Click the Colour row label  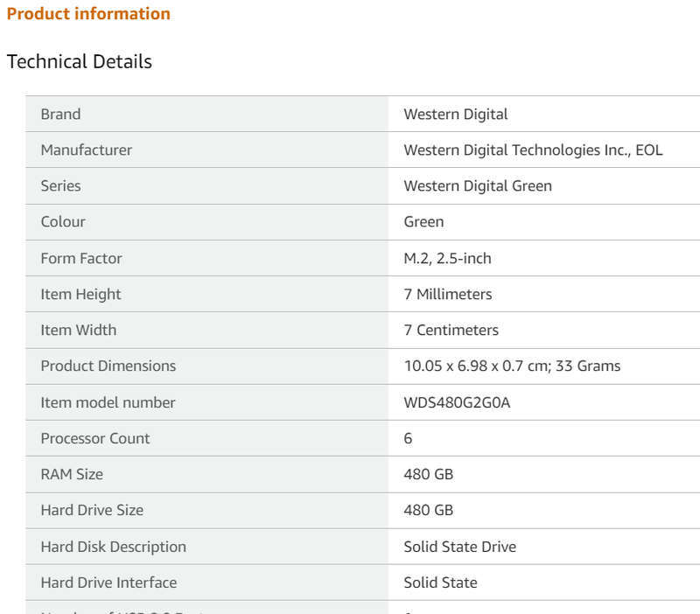pos(63,222)
